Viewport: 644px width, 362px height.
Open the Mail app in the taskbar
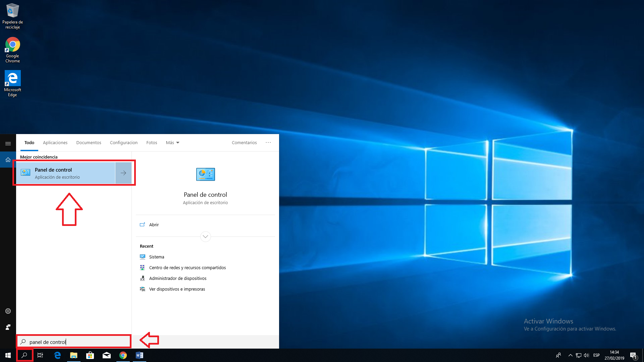coord(107,355)
